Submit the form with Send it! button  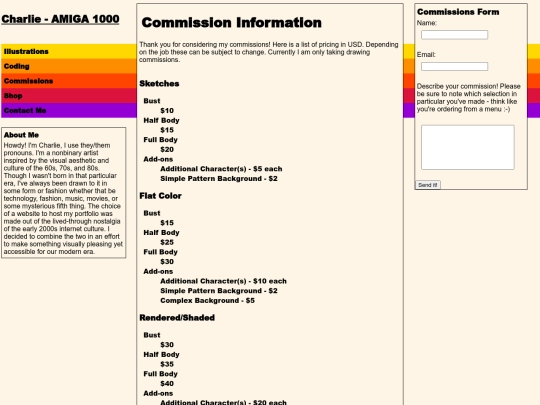point(428,185)
